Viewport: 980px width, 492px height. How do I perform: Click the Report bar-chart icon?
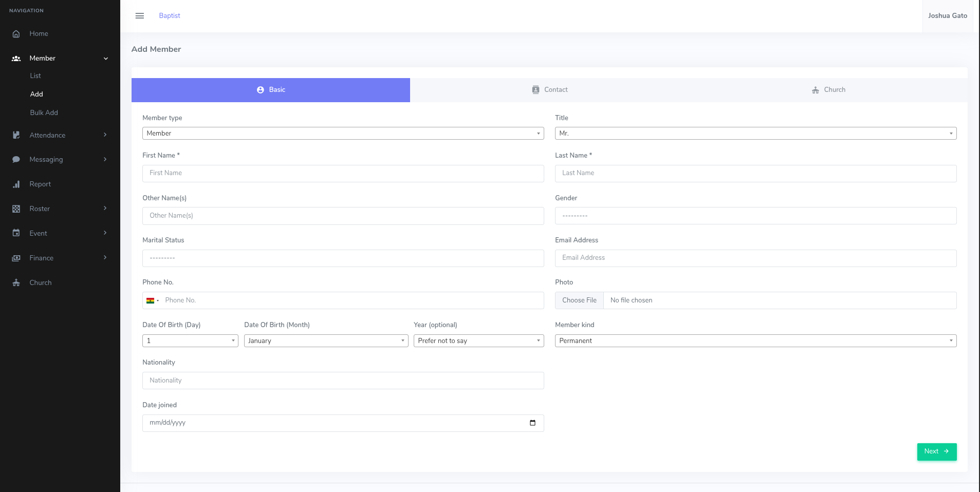[16, 184]
